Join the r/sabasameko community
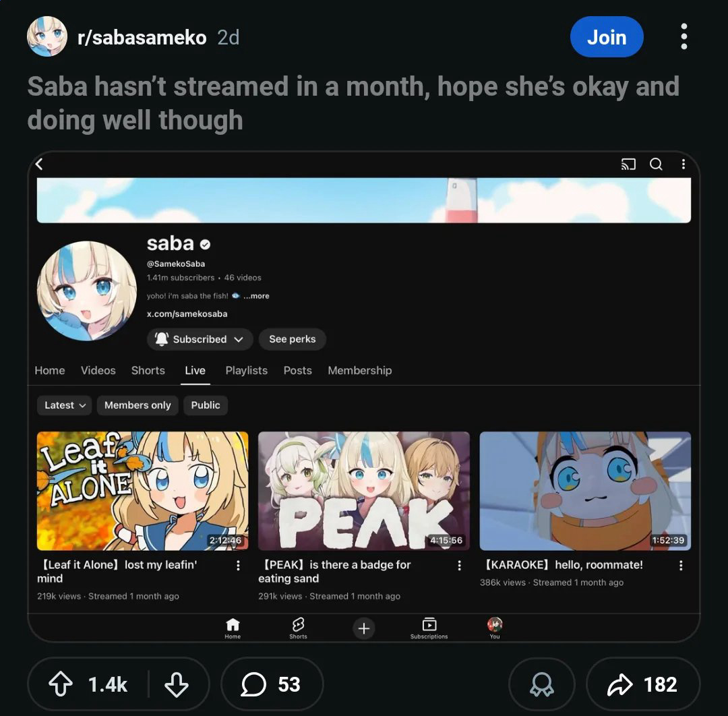 pyautogui.click(x=607, y=36)
